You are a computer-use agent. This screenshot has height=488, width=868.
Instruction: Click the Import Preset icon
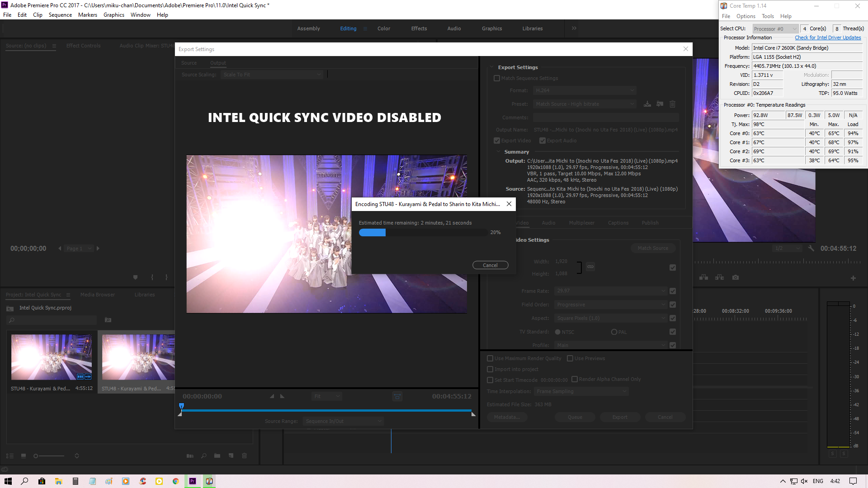coord(660,104)
